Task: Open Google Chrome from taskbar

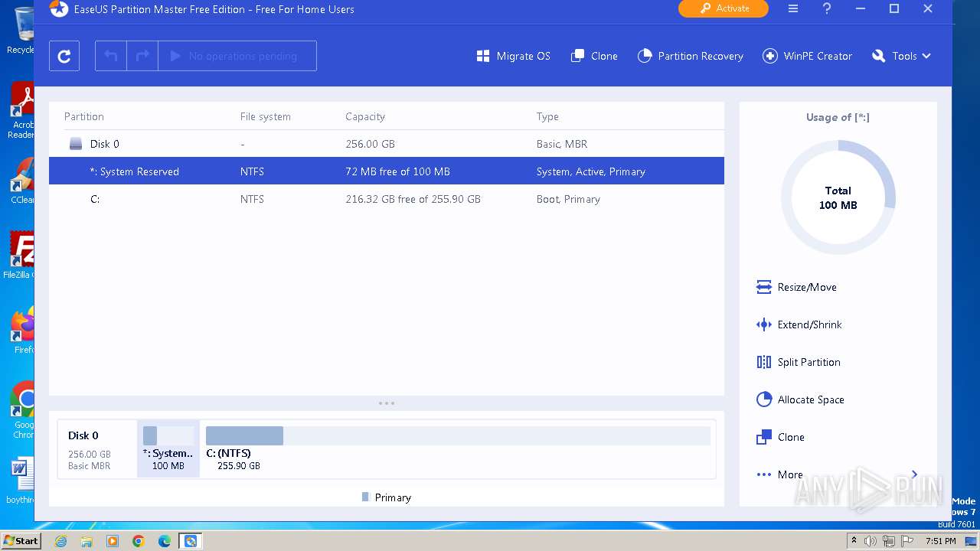Action: click(139, 541)
